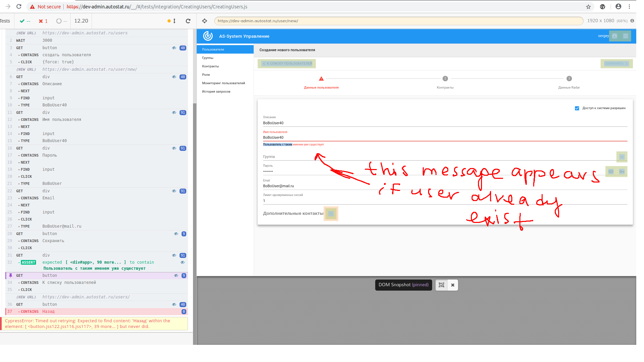
Task: Reload the browser page
Action: coord(19,7)
